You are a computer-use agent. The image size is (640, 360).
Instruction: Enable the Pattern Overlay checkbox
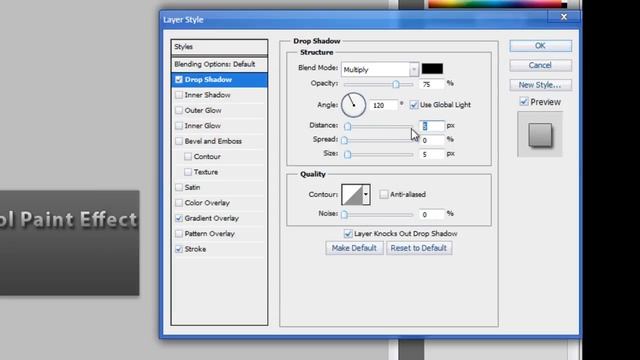179,234
